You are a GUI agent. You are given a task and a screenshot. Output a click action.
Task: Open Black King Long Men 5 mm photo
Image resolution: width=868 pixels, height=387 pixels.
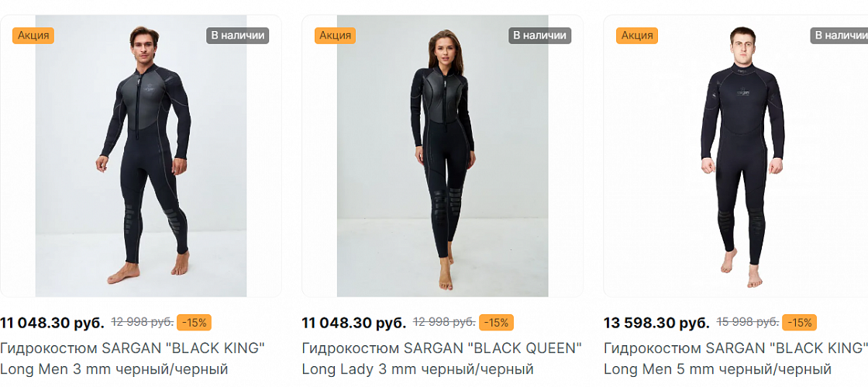735,156
